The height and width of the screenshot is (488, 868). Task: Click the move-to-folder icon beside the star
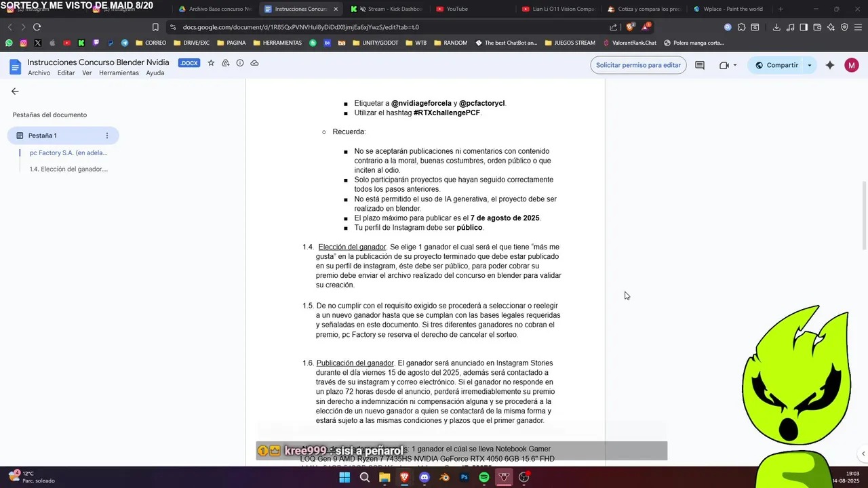(x=225, y=63)
